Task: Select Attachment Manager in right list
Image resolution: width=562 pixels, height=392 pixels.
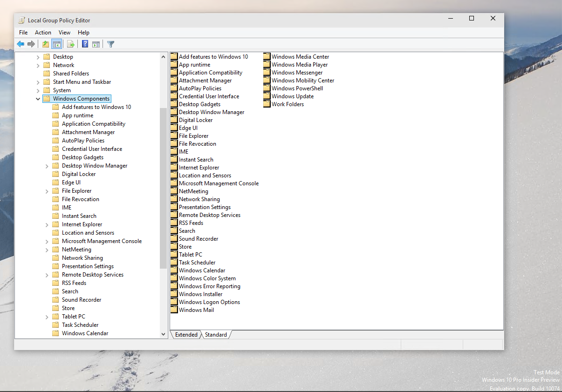Action: (x=205, y=81)
